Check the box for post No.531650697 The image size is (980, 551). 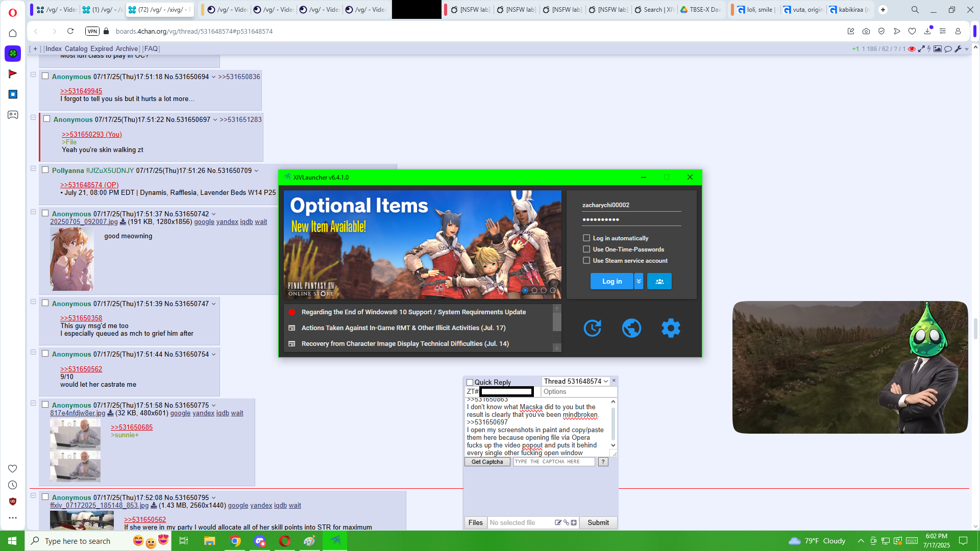point(46,119)
